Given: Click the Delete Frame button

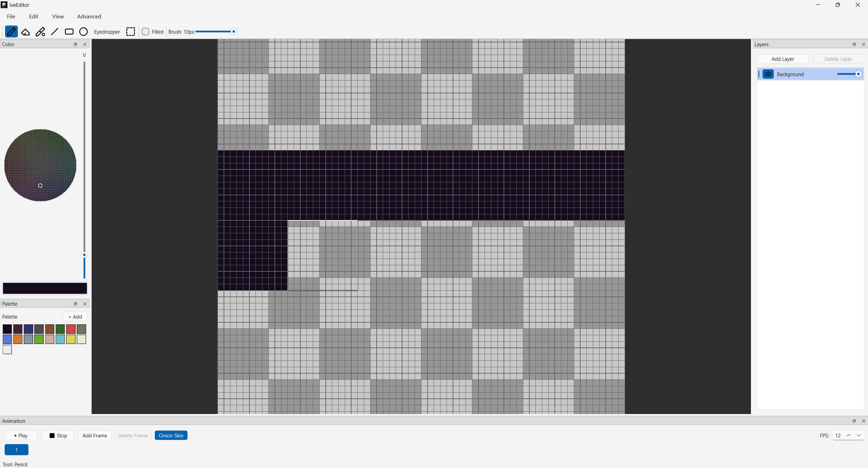Looking at the screenshot, I should [x=133, y=435].
